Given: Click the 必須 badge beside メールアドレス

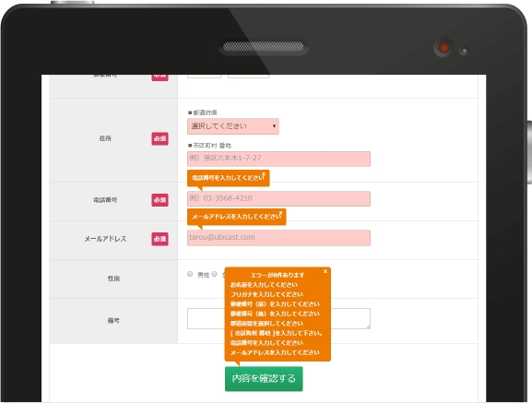Looking at the screenshot, I should click(x=160, y=239).
